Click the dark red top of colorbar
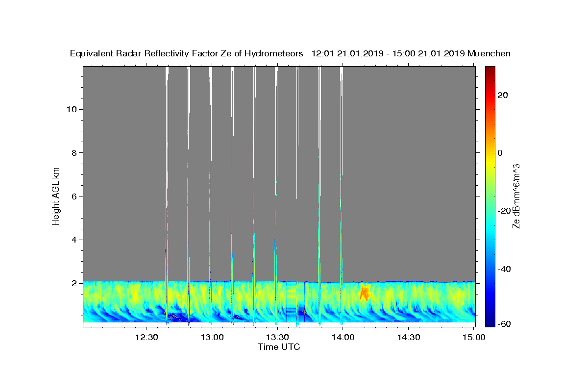This screenshot has height=392, width=588. point(489,72)
